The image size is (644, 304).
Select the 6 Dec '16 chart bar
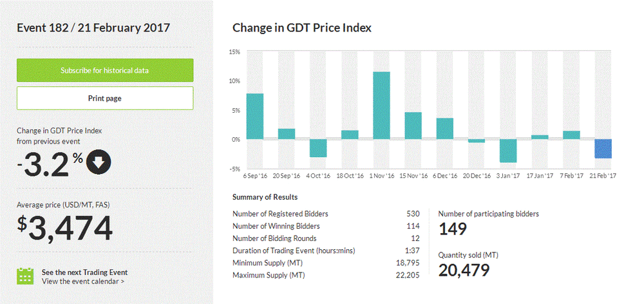coord(445,129)
